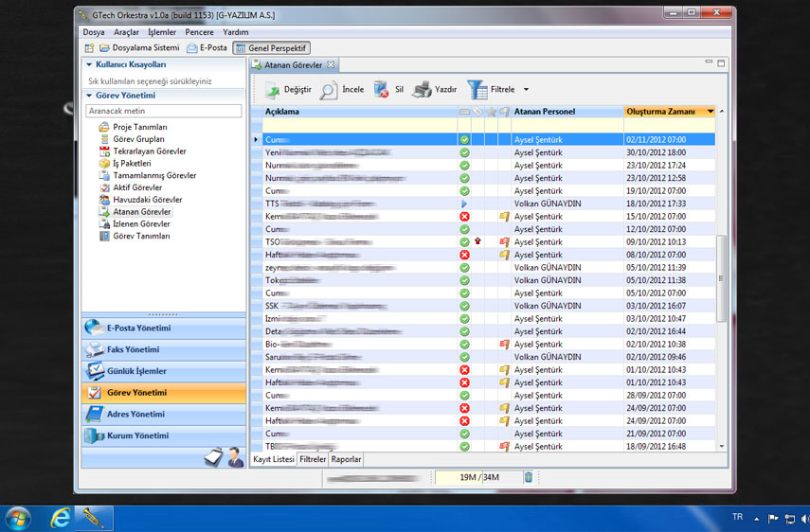This screenshot has width=810, height=532.
Task: Run garbage collector trash icon in status bar
Action: 529,477
